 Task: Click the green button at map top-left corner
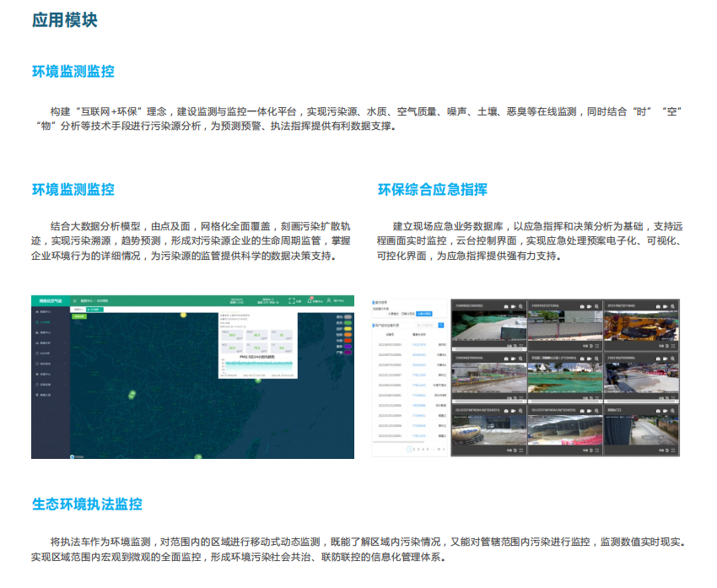[79, 316]
